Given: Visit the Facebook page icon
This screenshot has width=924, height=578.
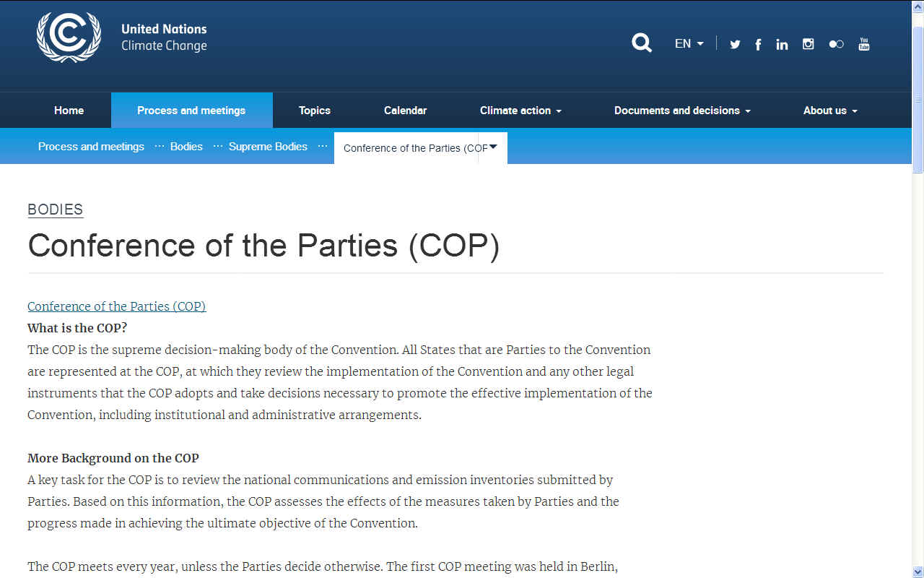Looking at the screenshot, I should pos(758,44).
